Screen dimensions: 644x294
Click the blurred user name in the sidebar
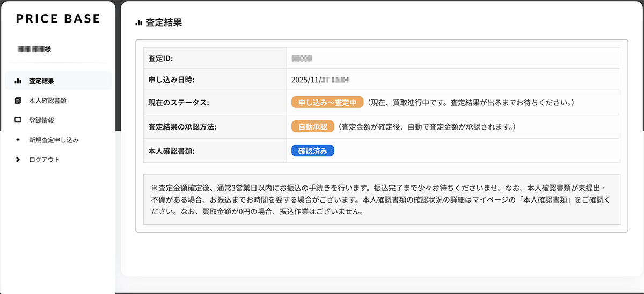(x=34, y=49)
